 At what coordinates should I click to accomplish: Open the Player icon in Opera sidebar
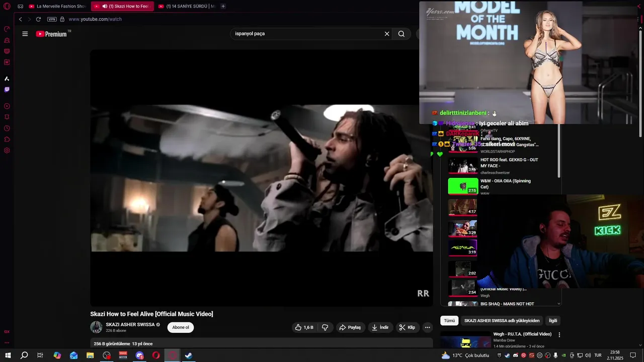coord(7,106)
